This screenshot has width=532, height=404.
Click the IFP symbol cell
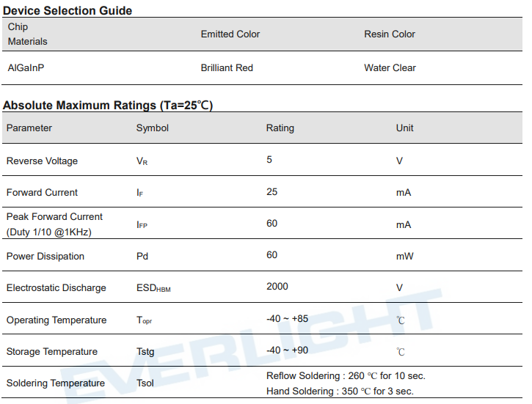[142, 224]
